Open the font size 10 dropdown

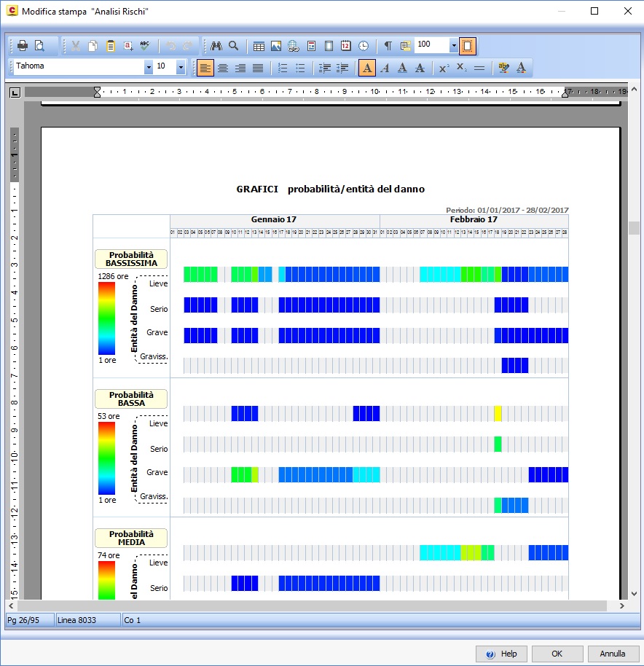pos(181,67)
